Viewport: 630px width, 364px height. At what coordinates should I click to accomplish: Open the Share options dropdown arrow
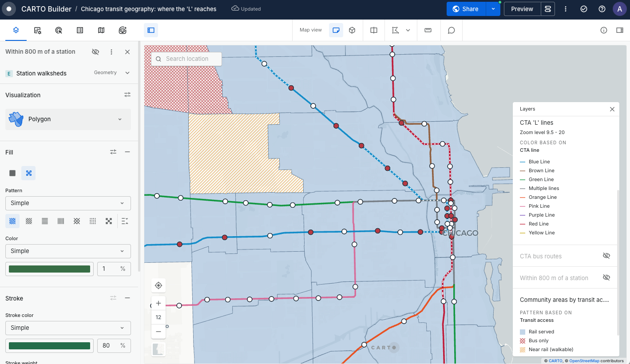tap(493, 9)
